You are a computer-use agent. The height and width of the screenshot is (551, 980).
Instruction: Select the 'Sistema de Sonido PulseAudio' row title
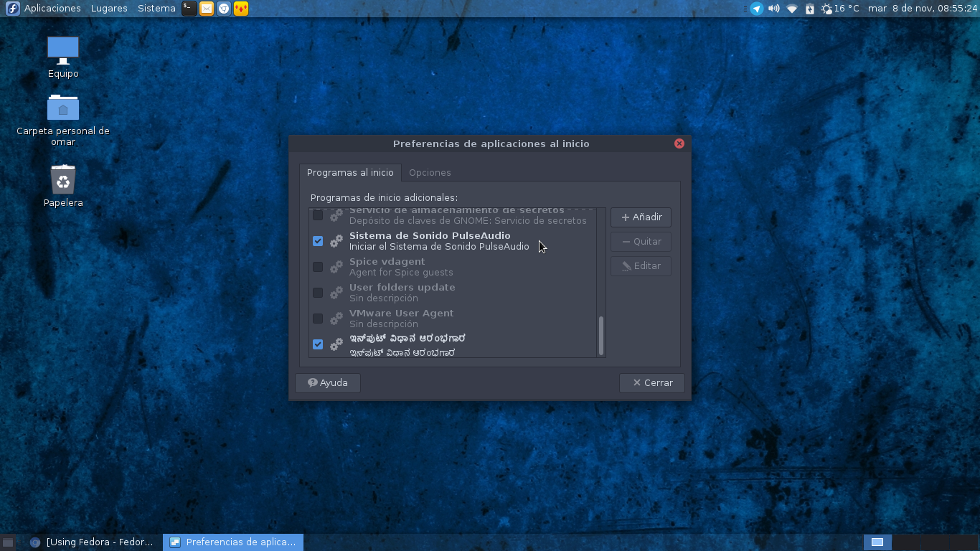tap(430, 236)
